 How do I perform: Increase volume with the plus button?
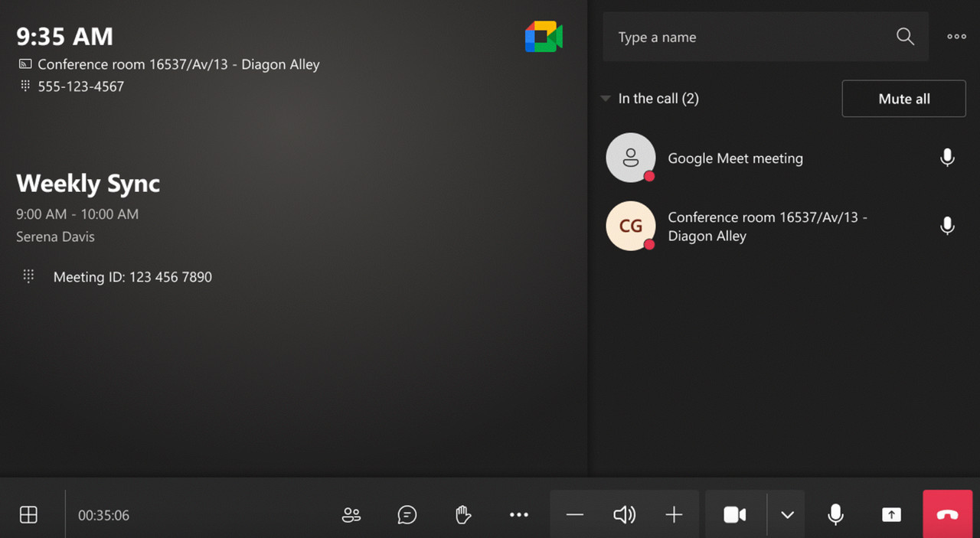674,515
